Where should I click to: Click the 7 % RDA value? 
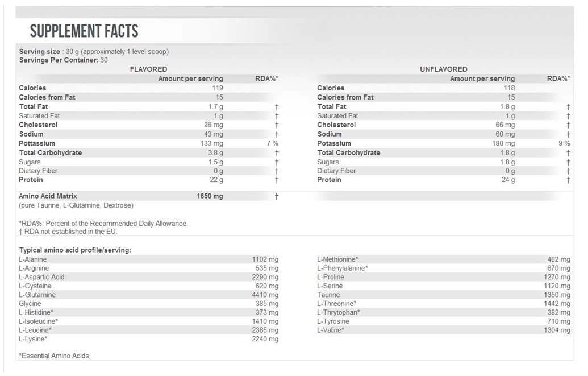tap(273, 143)
